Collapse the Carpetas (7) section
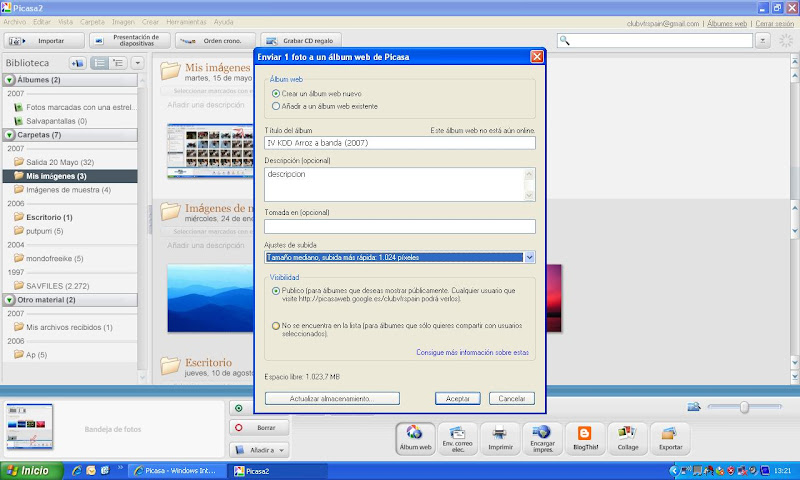Screen dimensions: 800x480 pos(10,135)
